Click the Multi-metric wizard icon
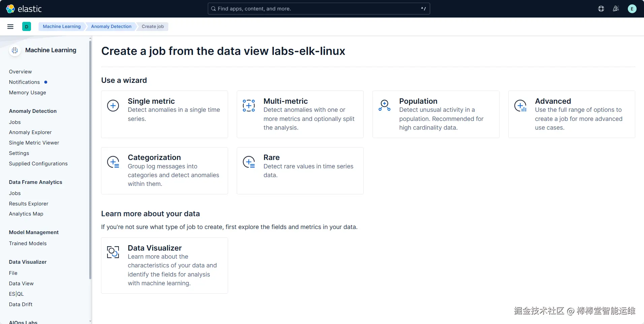 pyautogui.click(x=249, y=106)
